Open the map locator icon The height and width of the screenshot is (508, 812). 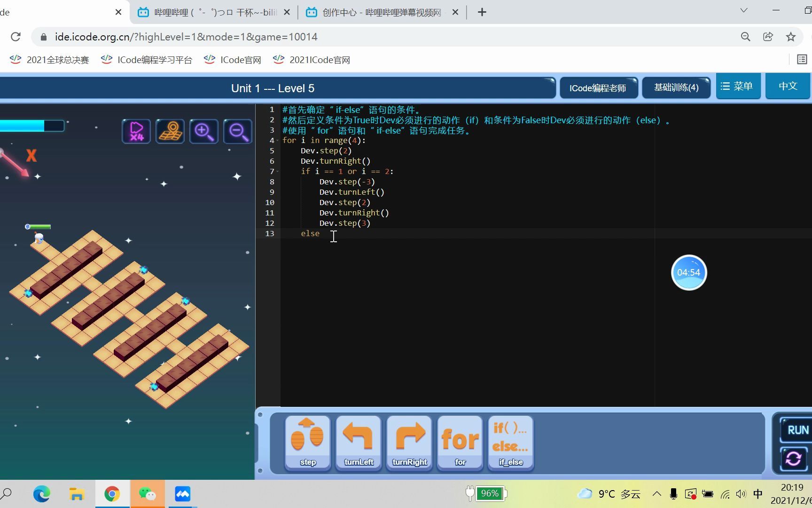click(170, 131)
